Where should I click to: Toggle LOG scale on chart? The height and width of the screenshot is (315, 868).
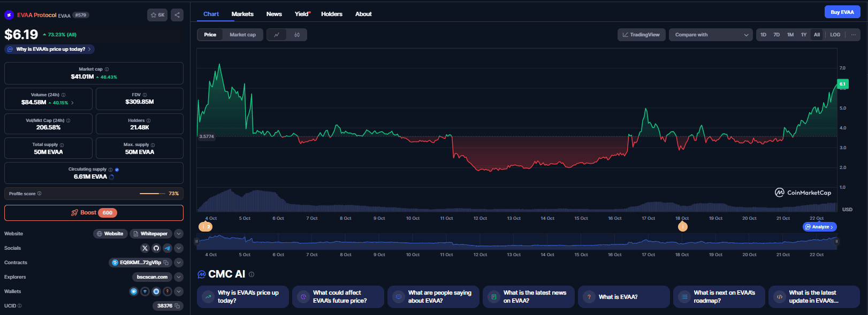coord(835,35)
